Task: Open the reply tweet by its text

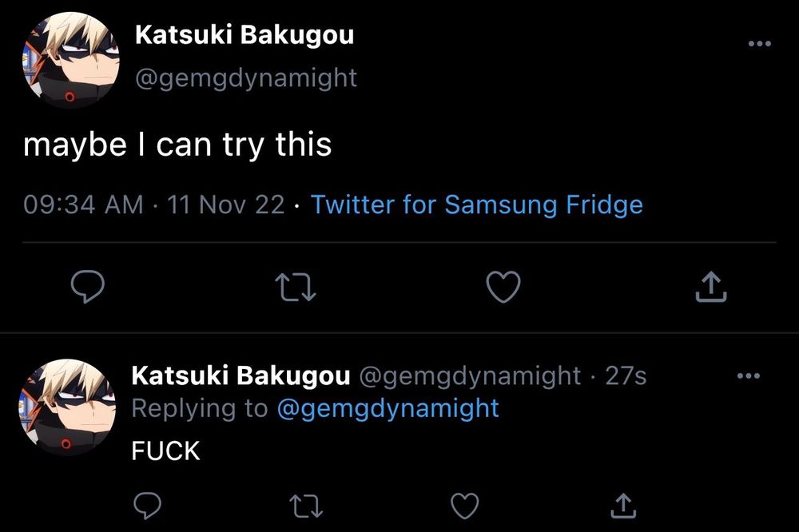Action: 165,451
